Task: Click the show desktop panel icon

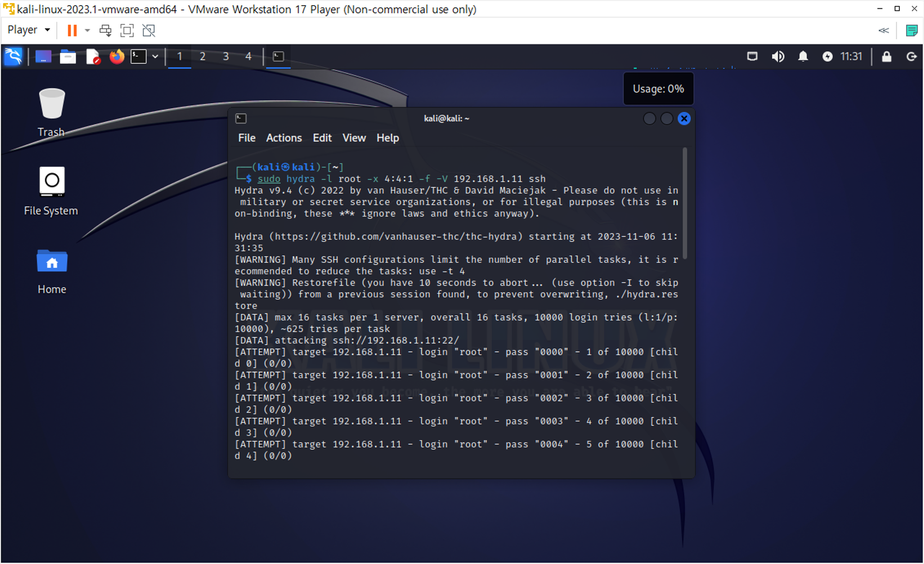Action: (x=43, y=56)
